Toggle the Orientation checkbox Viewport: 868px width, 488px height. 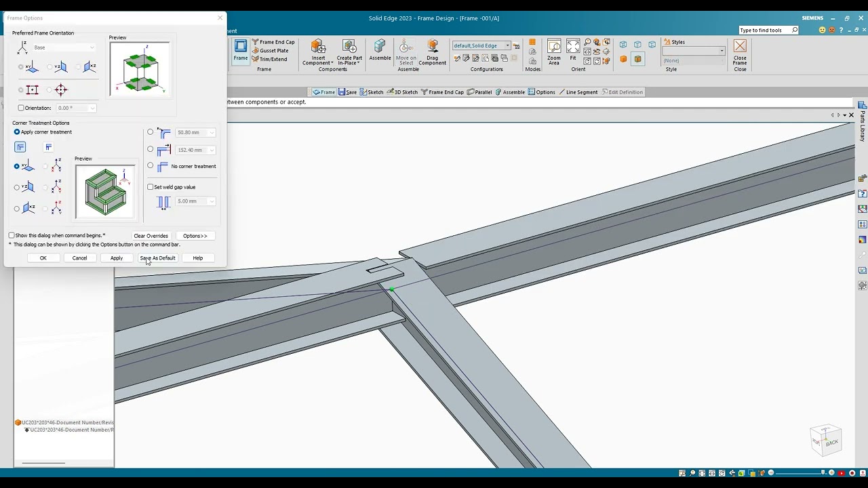click(21, 108)
